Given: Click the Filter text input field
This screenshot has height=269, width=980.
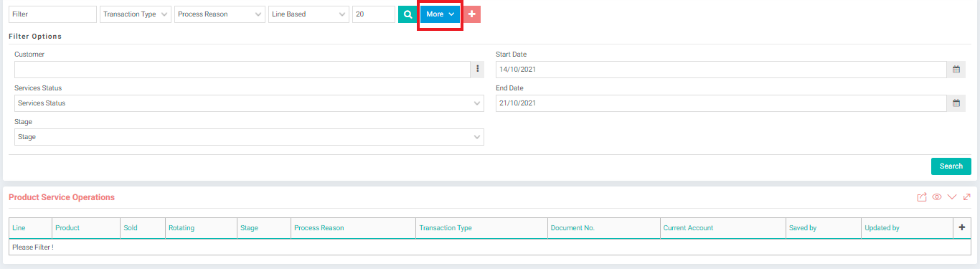Looking at the screenshot, I should click(52, 14).
